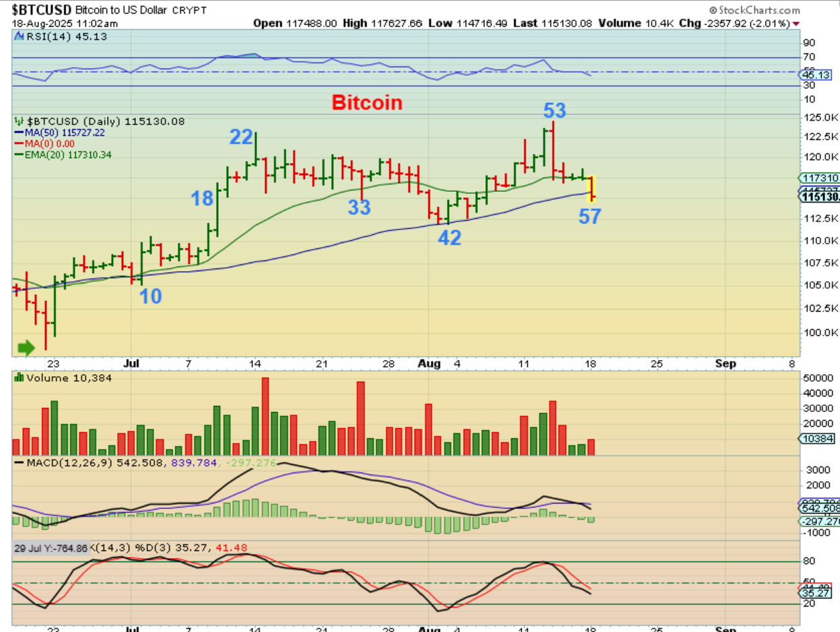840x632 pixels.
Task: Click the 10384 volume value tag on axis
Action: click(x=816, y=439)
